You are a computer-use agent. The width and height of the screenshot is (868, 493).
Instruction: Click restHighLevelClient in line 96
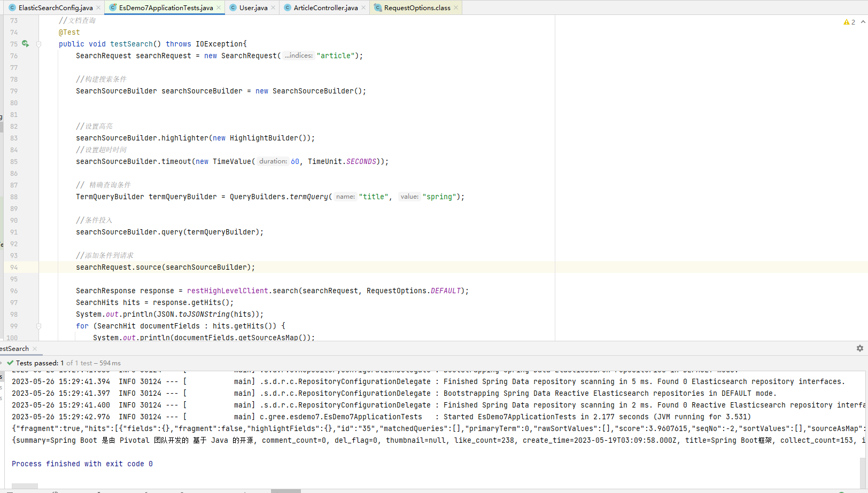pos(228,291)
